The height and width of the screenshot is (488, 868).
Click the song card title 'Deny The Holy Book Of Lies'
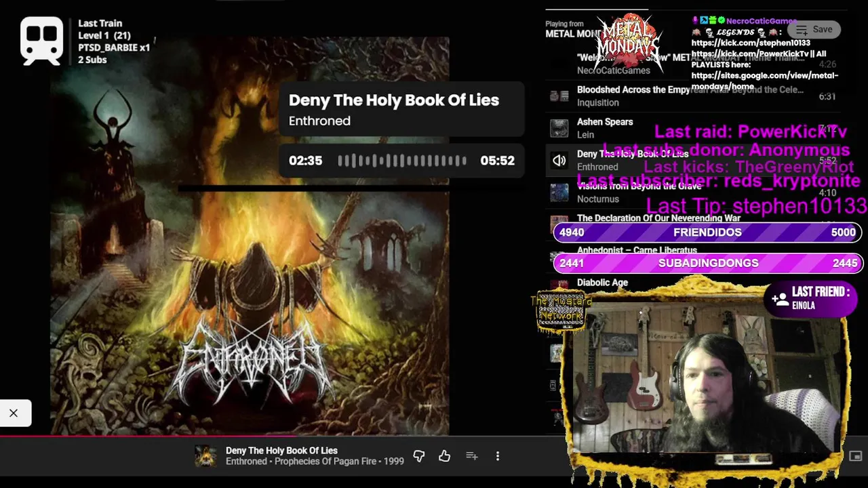point(394,100)
